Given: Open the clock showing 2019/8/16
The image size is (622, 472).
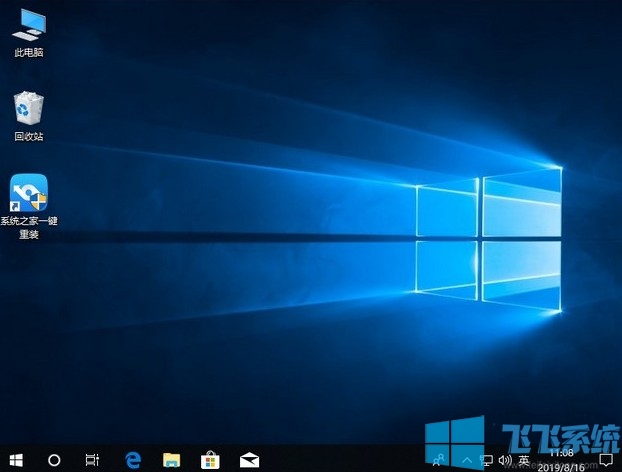Looking at the screenshot, I should tap(561, 460).
